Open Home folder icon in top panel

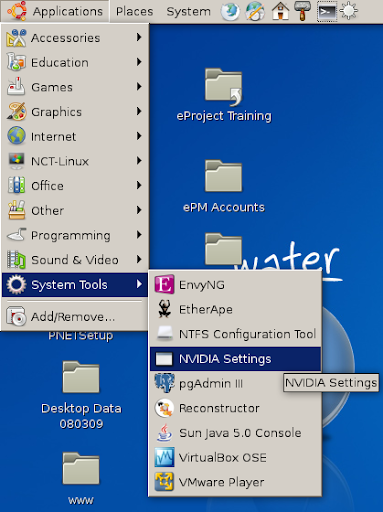coord(280,11)
